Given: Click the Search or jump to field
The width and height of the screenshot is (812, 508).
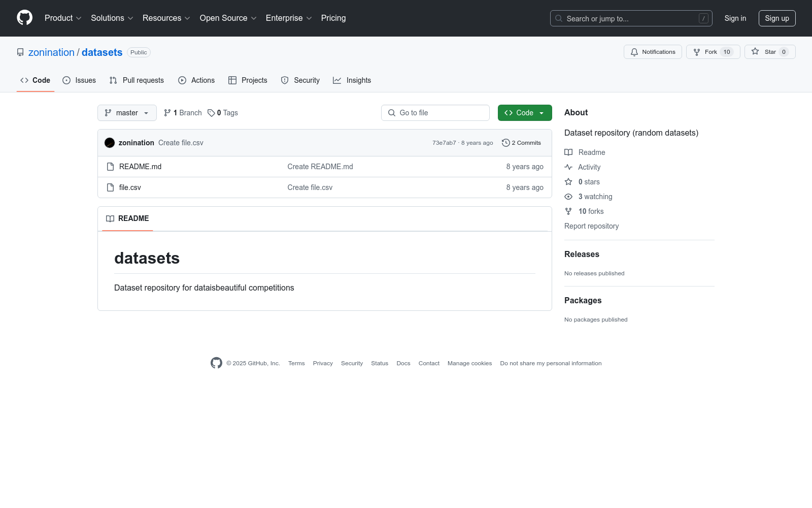Looking at the screenshot, I should coord(631,18).
